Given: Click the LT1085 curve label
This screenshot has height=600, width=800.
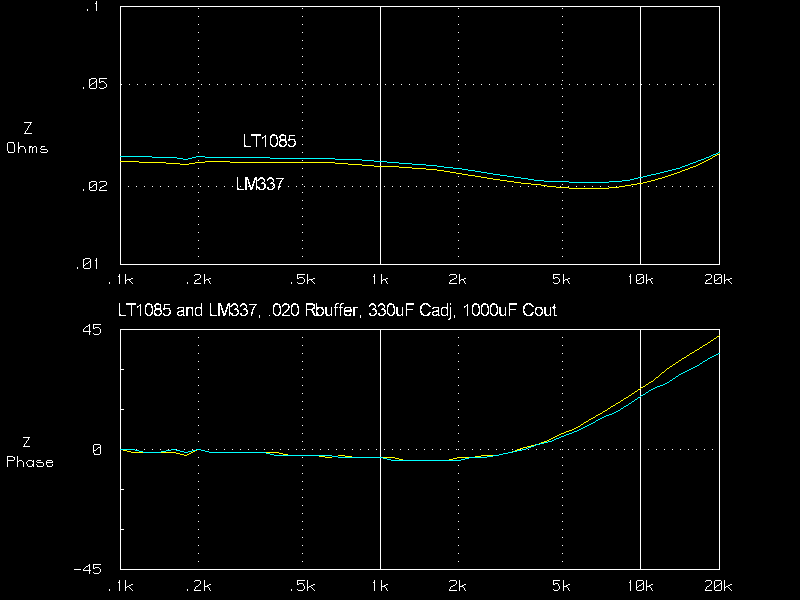Looking at the screenshot, I should pos(269,141).
